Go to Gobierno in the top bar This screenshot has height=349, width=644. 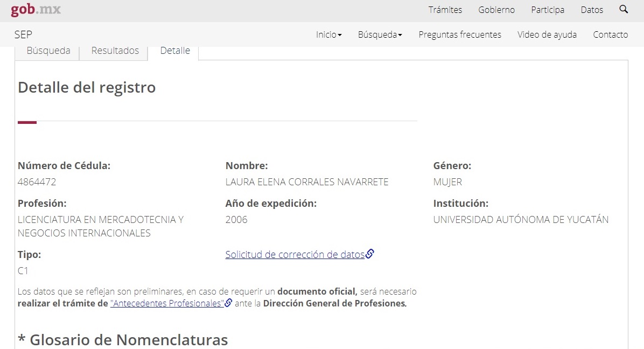pos(496,10)
